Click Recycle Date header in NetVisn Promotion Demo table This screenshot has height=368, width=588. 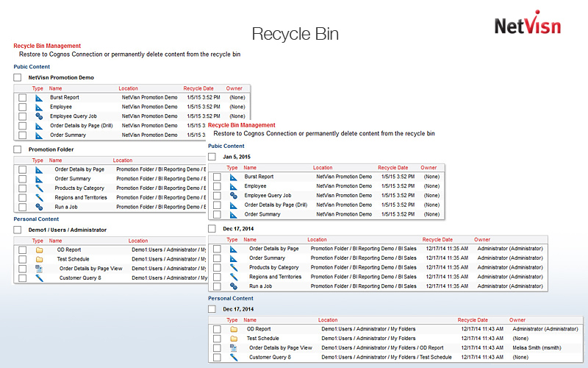[198, 88]
